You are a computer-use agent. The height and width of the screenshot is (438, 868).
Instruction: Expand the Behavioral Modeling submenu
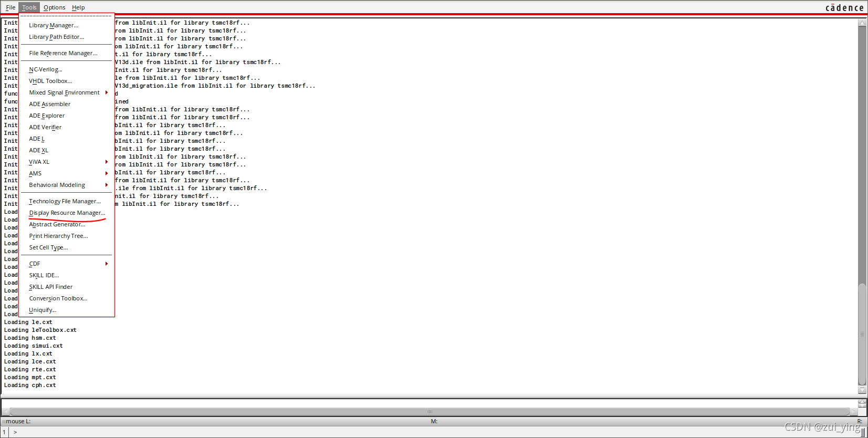coord(66,185)
